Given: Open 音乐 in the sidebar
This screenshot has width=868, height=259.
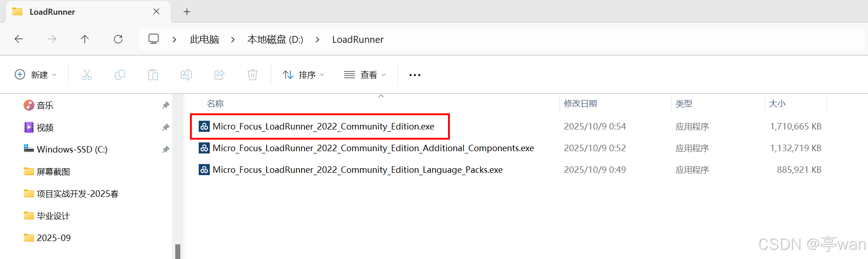Looking at the screenshot, I should 45,106.
